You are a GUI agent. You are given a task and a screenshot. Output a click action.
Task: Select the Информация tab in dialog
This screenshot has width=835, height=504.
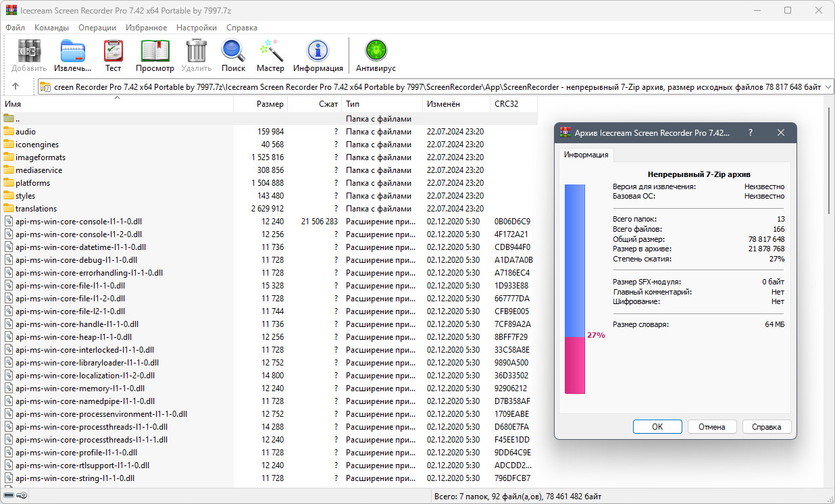tap(586, 155)
